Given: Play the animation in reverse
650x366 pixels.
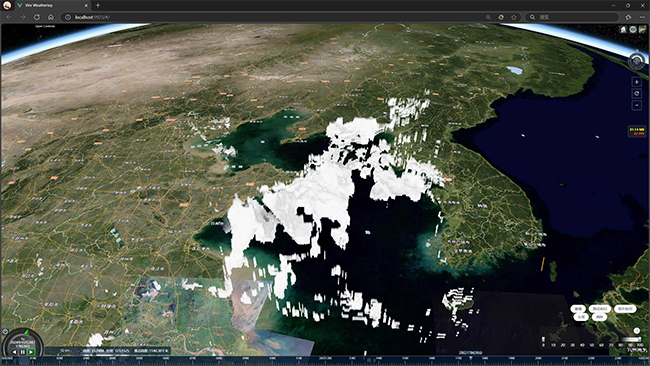Looking at the screenshot, I should click(14, 352).
